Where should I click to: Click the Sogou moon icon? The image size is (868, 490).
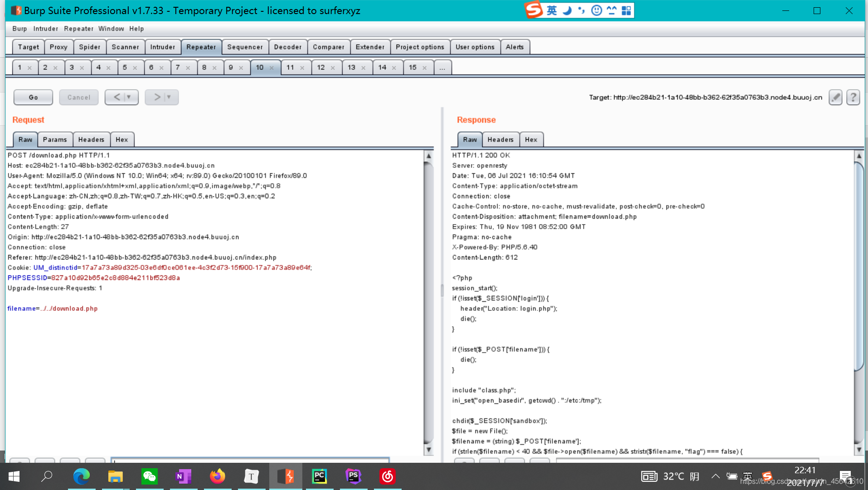(567, 10)
